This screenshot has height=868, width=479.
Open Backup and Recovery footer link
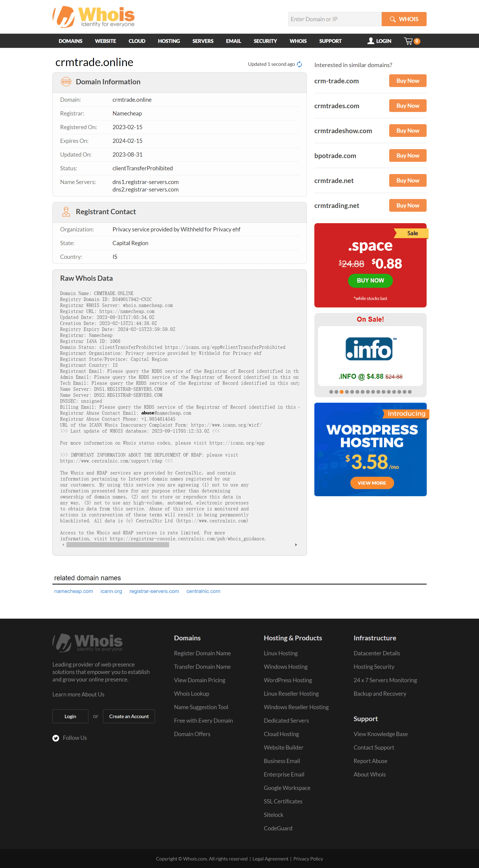[x=379, y=693]
